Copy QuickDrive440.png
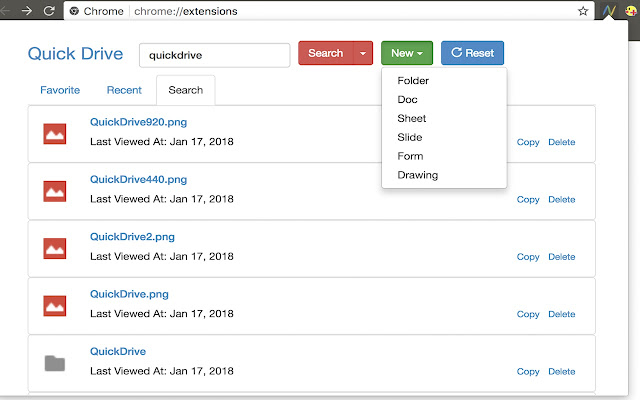Screen dimensions: 640x400 pyautogui.click(x=528, y=200)
